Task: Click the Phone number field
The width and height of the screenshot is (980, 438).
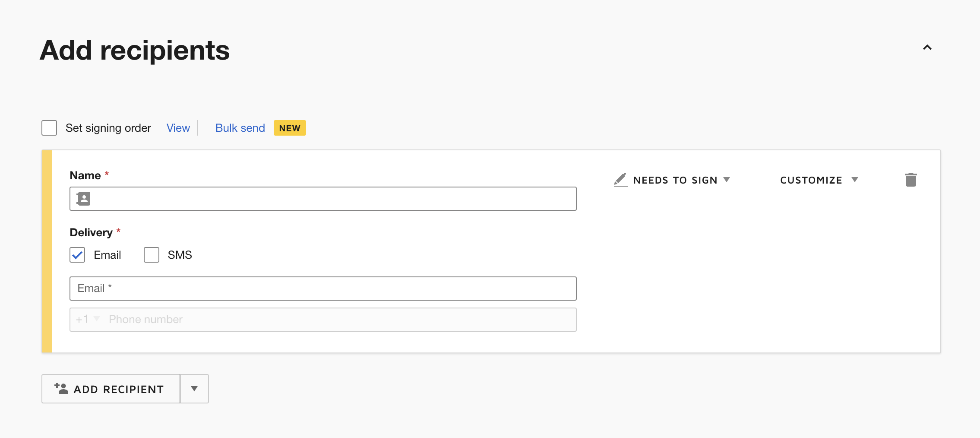Action: 337,320
